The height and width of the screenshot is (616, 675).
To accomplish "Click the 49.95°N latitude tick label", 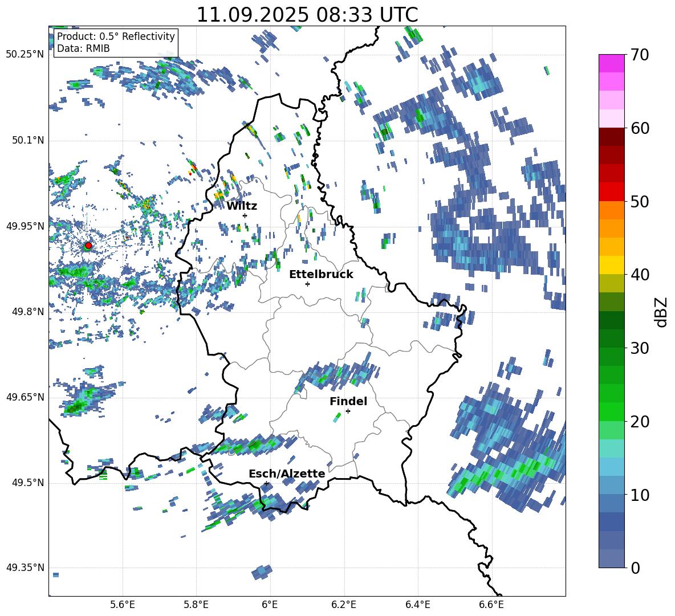I will [25, 226].
